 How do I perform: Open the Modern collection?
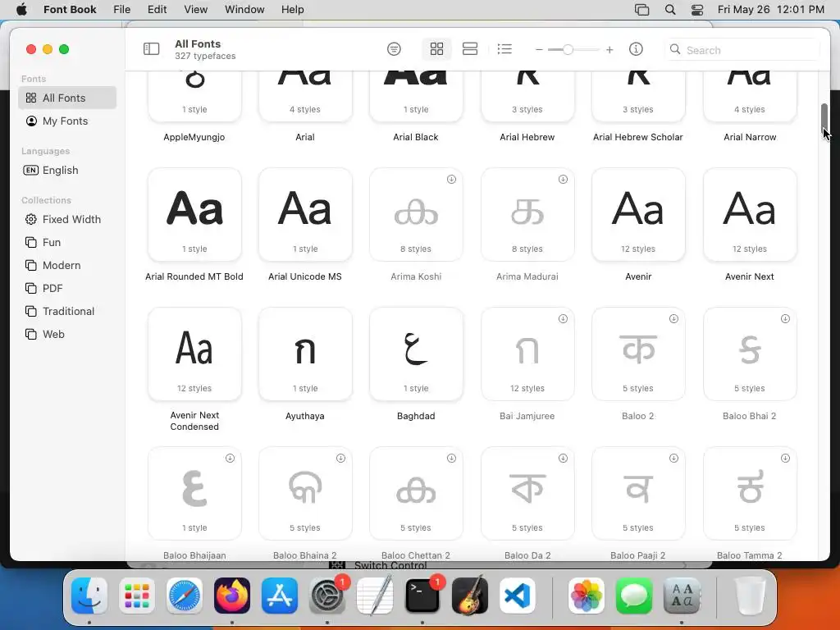click(x=67, y=265)
